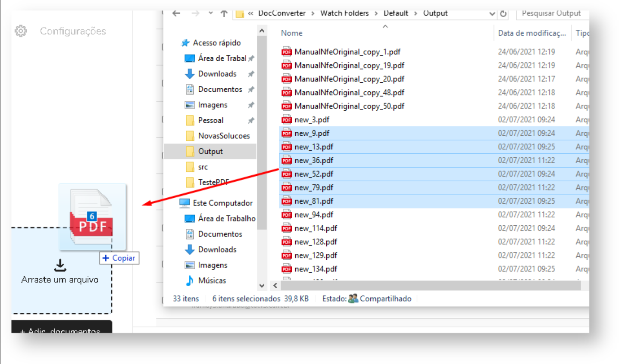
Task: Open Imagens under Este Computador
Action: click(x=206, y=265)
